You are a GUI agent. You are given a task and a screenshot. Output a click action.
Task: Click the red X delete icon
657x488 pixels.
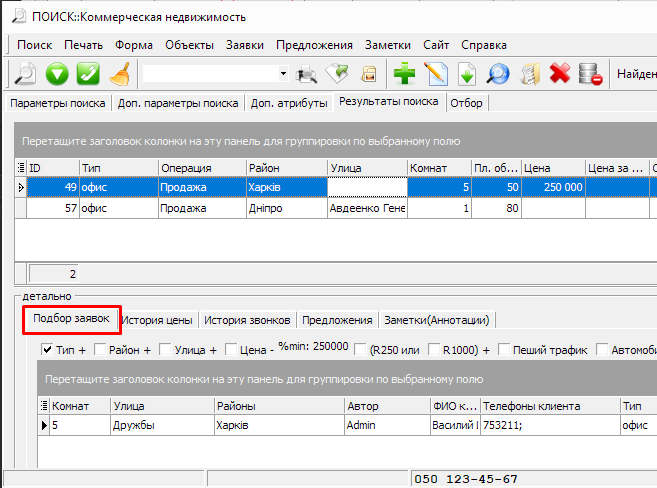click(559, 74)
